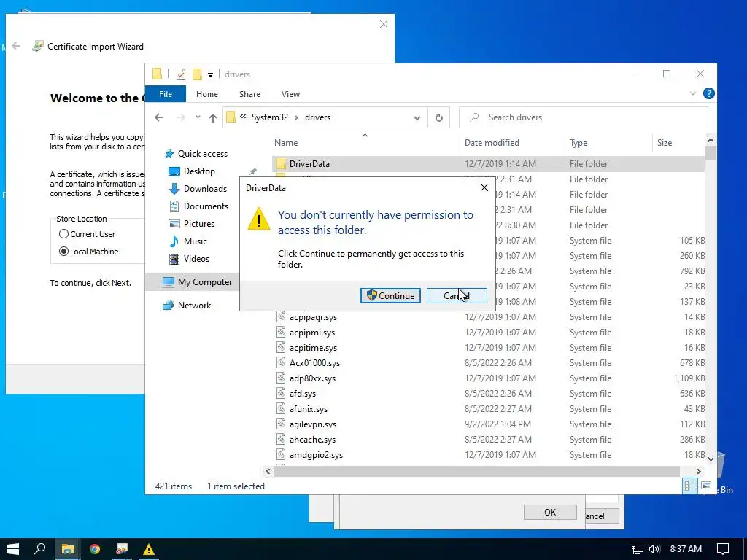Cancel the DriverData permission dialog
747x560 pixels.
pyautogui.click(x=457, y=296)
